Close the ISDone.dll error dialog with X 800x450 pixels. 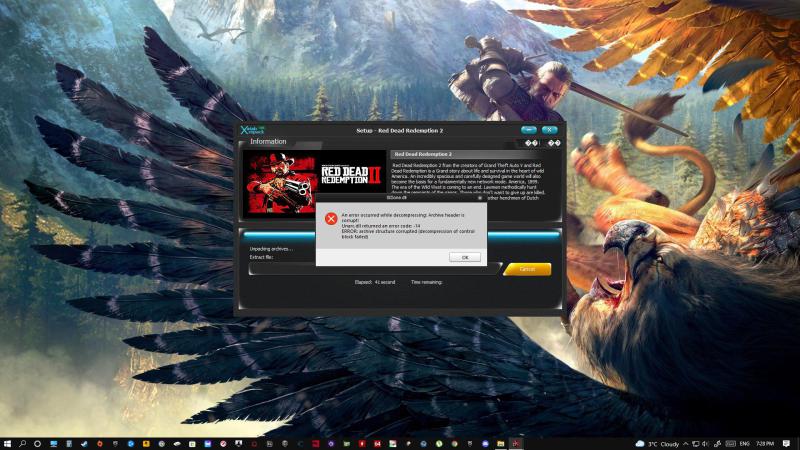pyautogui.click(x=480, y=198)
